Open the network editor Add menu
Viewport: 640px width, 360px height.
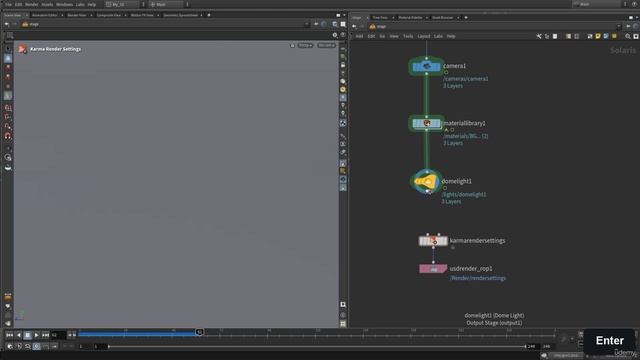(x=359, y=36)
